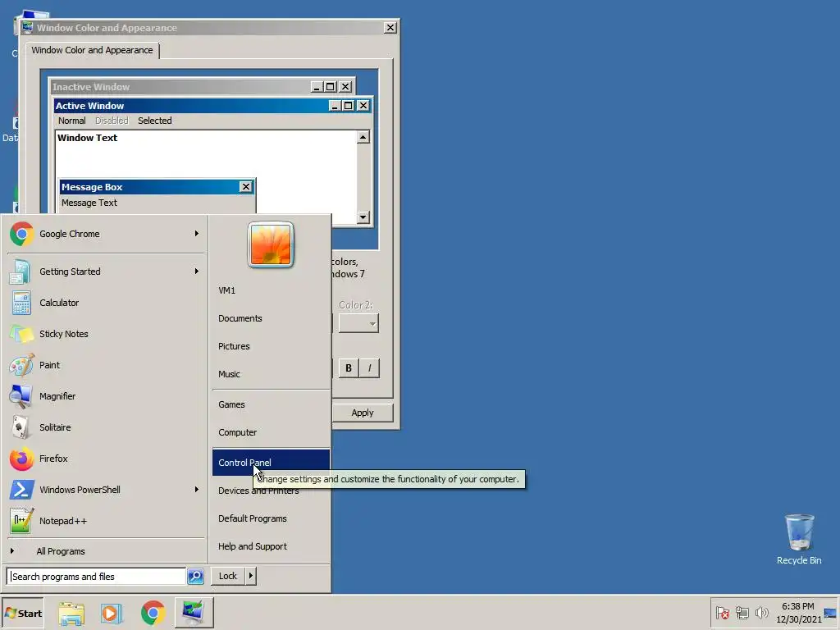Open File Explorer from the taskbar

point(71,613)
